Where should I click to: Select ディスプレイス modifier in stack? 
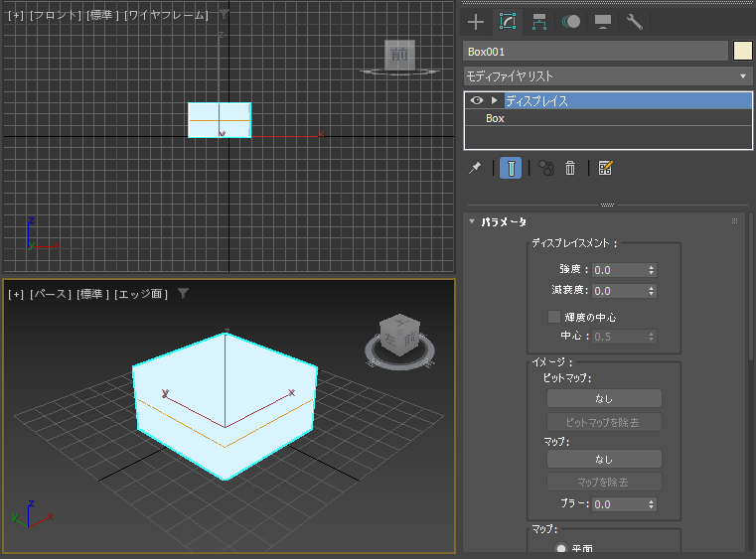(x=628, y=100)
